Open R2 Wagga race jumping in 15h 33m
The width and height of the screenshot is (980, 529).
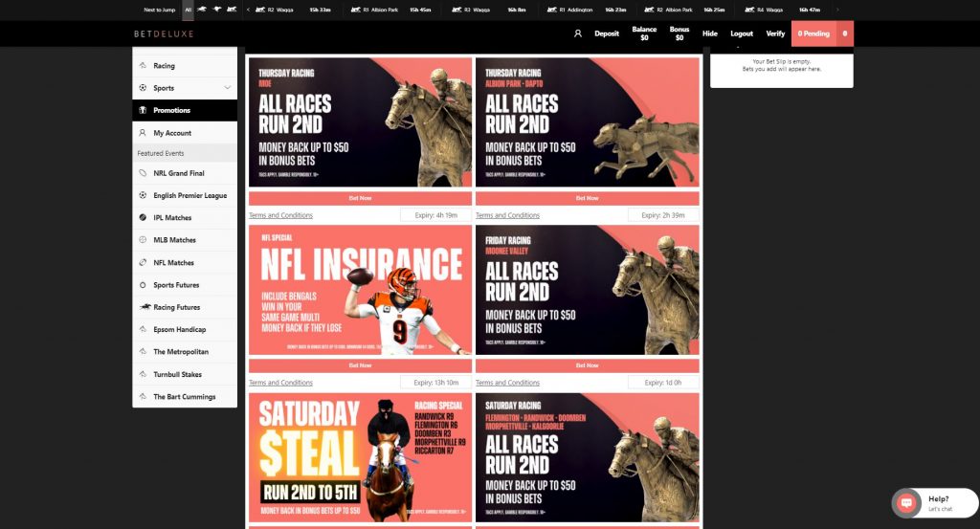(x=293, y=10)
